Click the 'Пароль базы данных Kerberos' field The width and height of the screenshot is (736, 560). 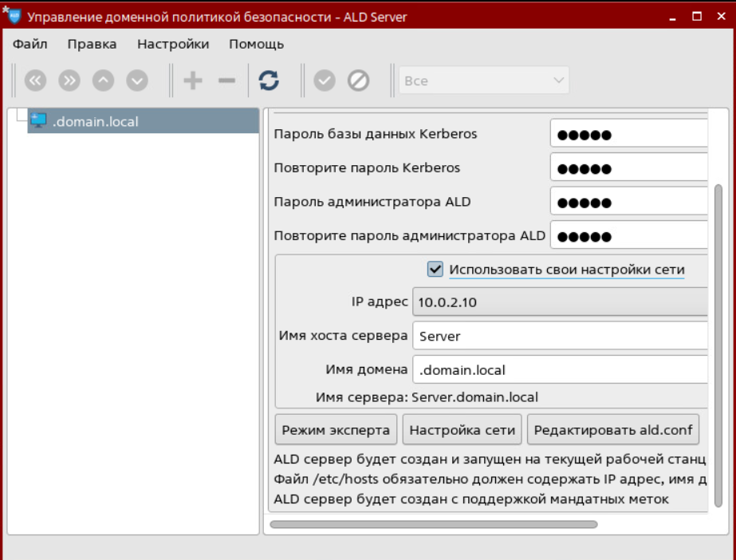coord(629,134)
